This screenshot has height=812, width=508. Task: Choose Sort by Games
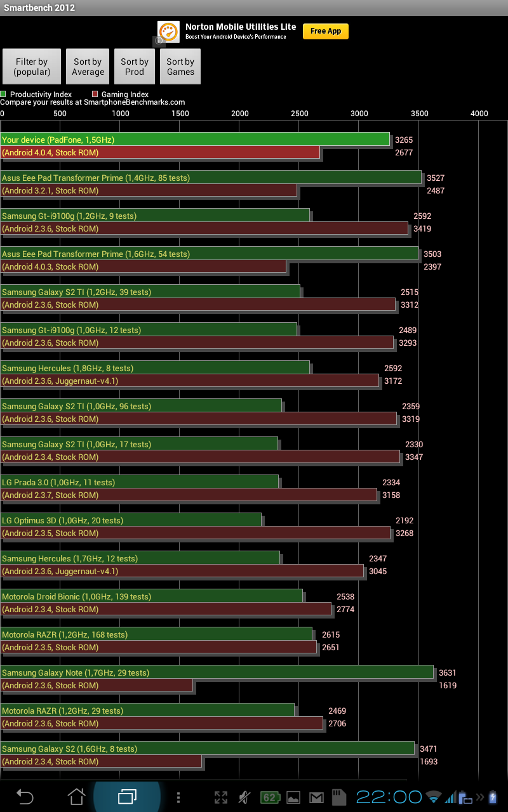tap(180, 67)
